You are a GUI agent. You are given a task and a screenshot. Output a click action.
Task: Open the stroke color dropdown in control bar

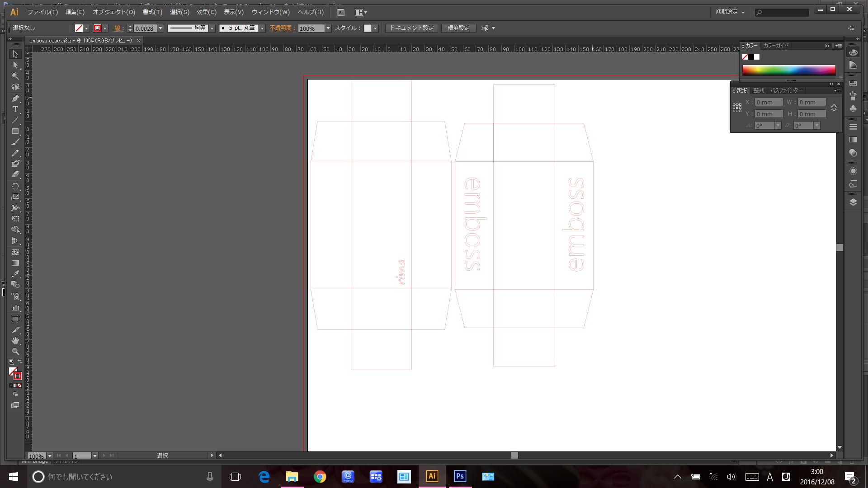pos(105,28)
